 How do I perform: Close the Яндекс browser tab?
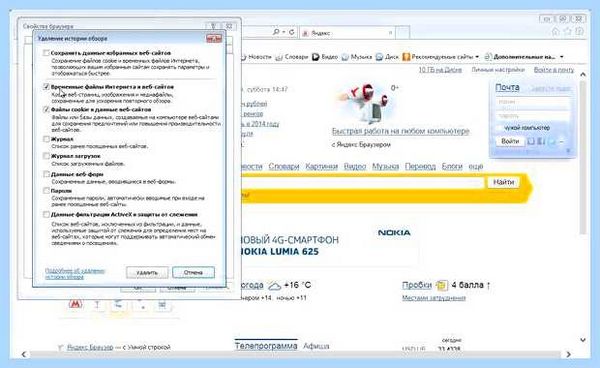click(390, 33)
